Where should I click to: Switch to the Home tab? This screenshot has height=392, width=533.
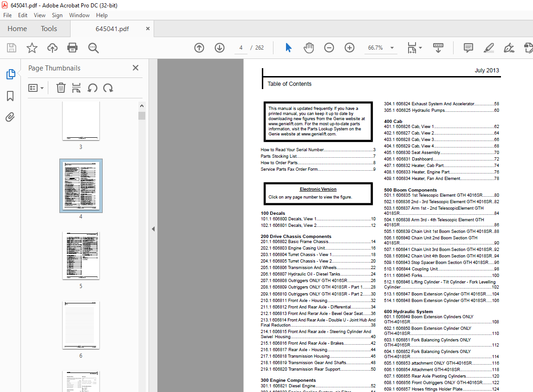point(17,29)
